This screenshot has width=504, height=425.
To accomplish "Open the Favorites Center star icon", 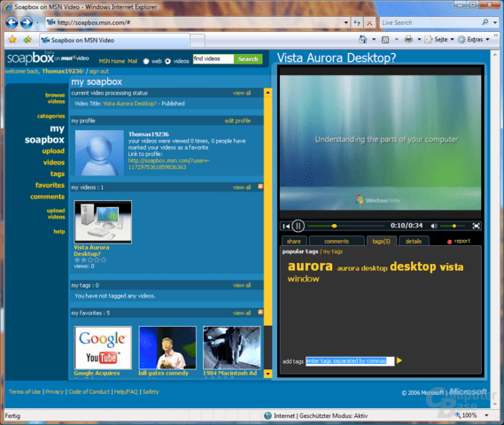I will pos(12,40).
